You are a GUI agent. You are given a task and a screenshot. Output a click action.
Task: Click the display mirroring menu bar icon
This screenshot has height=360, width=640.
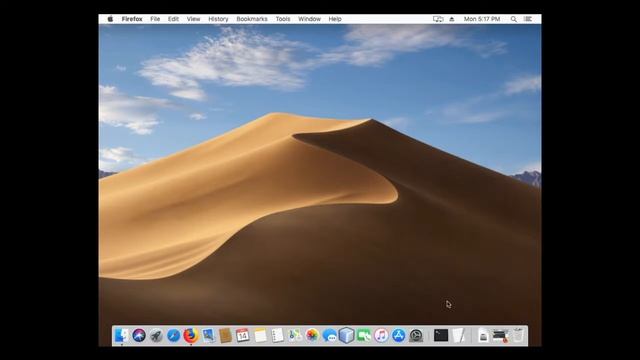[x=438, y=19]
